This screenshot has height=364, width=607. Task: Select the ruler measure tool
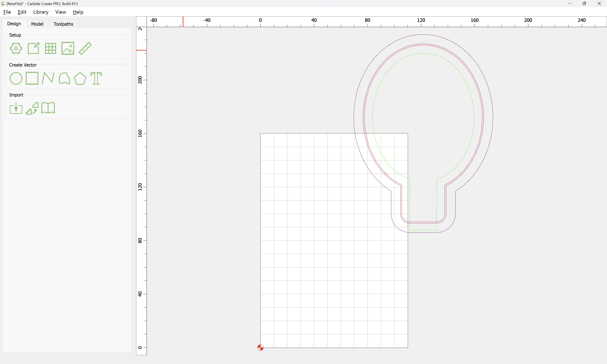click(x=85, y=48)
